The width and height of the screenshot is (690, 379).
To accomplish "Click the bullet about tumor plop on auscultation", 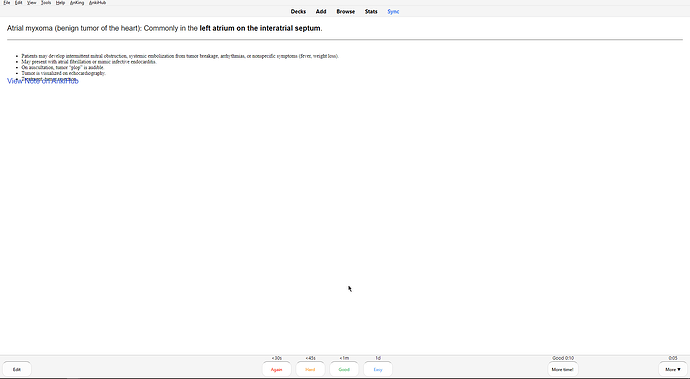I will (x=62, y=67).
